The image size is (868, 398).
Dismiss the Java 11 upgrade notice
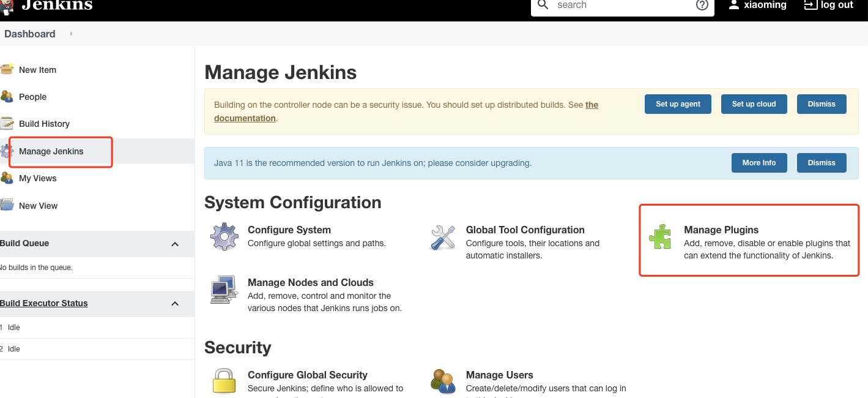click(822, 162)
